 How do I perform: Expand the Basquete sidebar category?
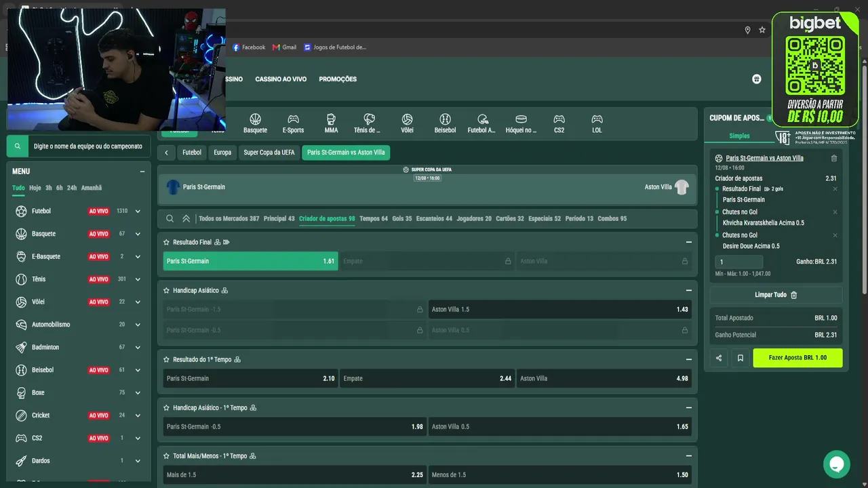pos(138,234)
